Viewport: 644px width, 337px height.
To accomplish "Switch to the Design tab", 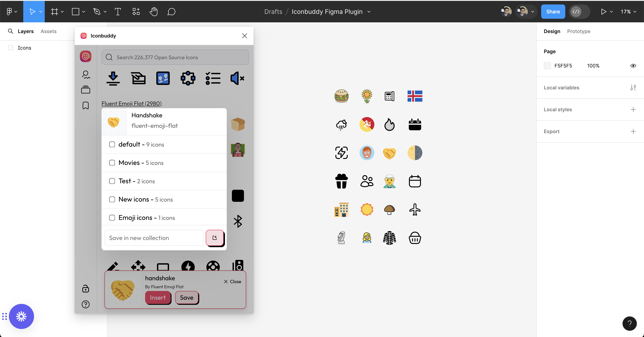I will [x=552, y=31].
